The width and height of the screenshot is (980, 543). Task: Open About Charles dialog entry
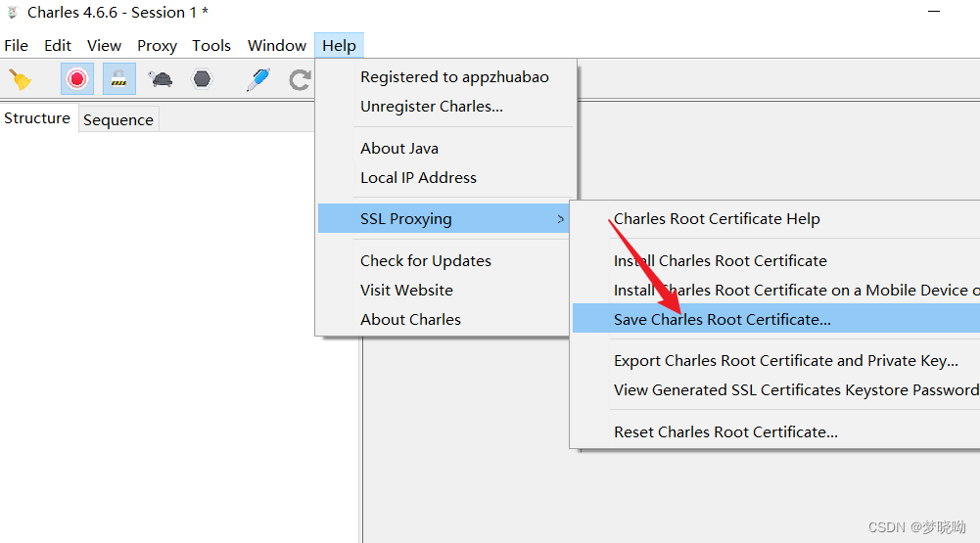pos(443,319)
